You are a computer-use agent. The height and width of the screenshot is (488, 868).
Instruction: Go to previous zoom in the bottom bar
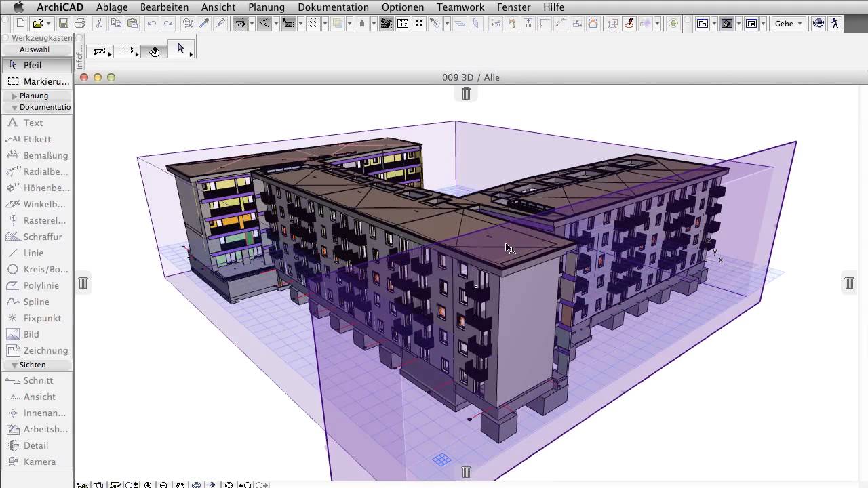click(245, 485)
